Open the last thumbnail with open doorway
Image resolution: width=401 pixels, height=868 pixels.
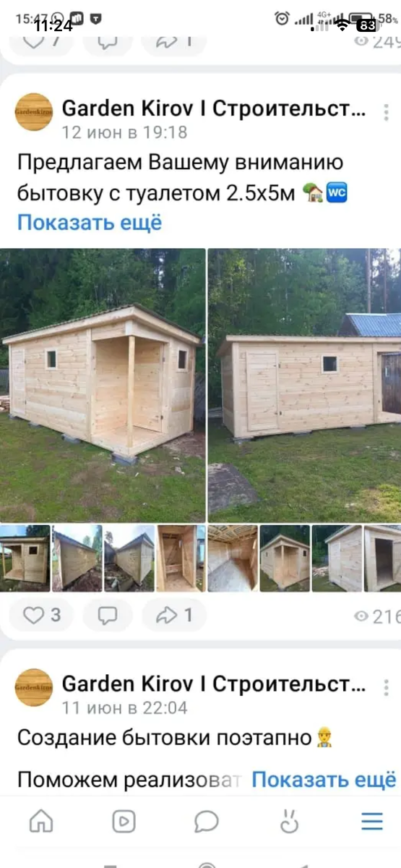(x=382, y=558)
